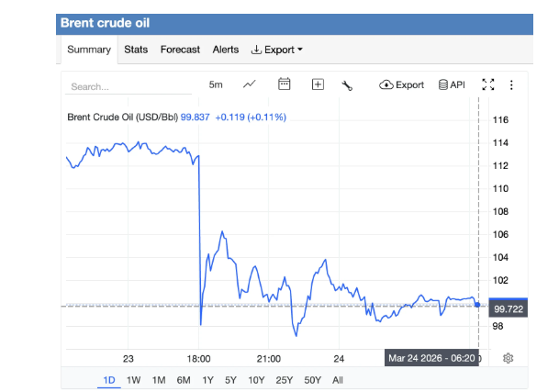Open the chart tools wrench icon
Screen dimensions: 559x392
(347, 85)
